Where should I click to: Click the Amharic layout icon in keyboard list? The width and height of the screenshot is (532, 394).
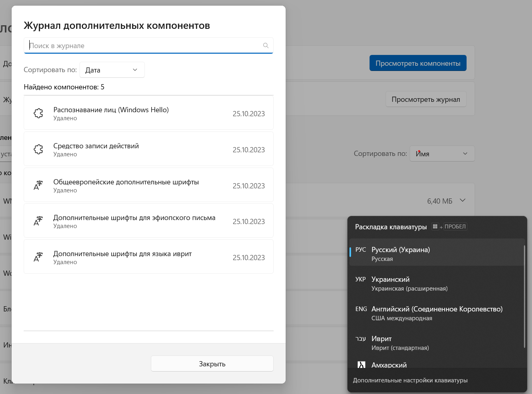[361, 365]
